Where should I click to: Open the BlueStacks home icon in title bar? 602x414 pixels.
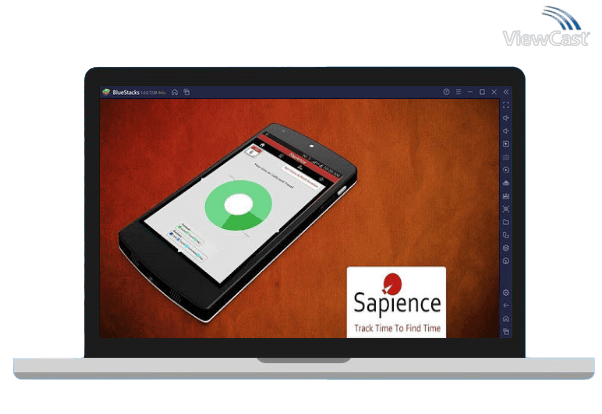(175, 92)
